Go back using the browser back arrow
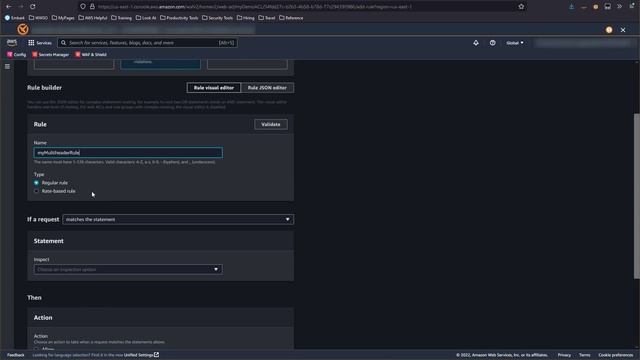640x360 pixels. [x=9, y=7]
